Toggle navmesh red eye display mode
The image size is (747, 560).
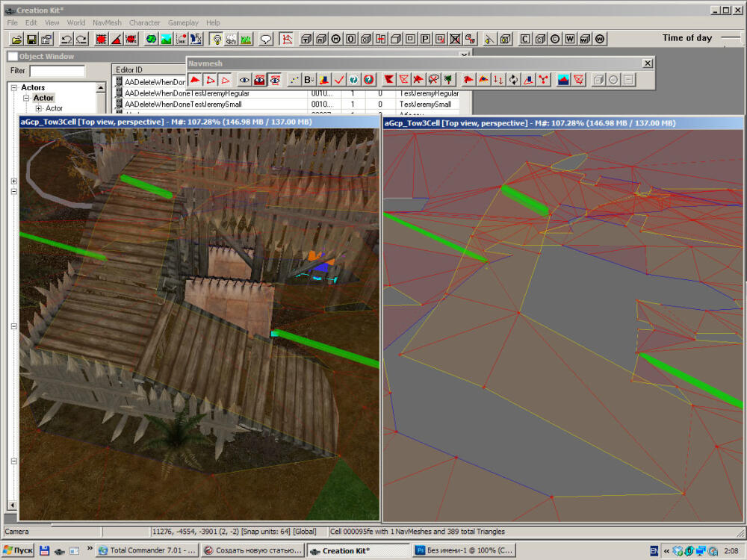click(260, 80)
